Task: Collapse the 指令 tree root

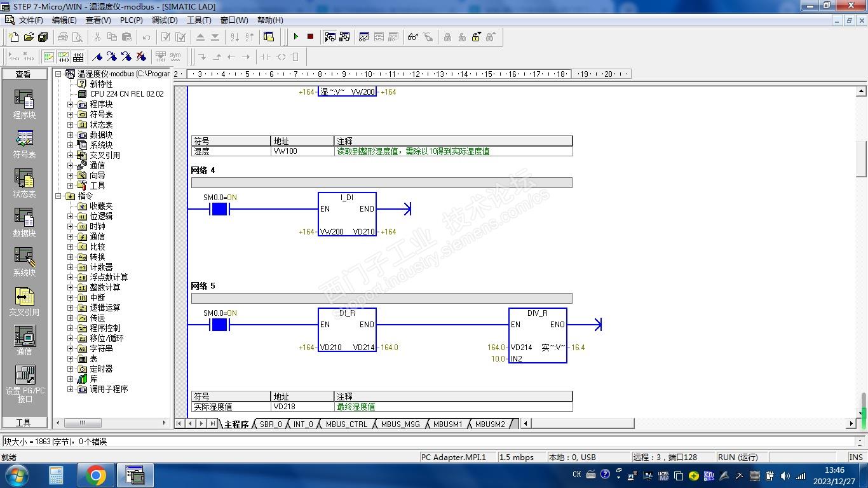Action: [58, 196]
